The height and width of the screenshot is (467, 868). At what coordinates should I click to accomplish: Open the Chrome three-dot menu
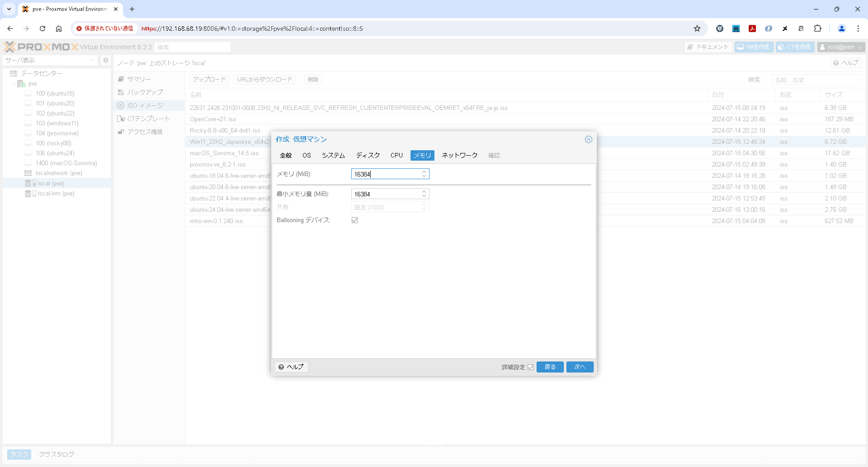[x=858, y=29]
